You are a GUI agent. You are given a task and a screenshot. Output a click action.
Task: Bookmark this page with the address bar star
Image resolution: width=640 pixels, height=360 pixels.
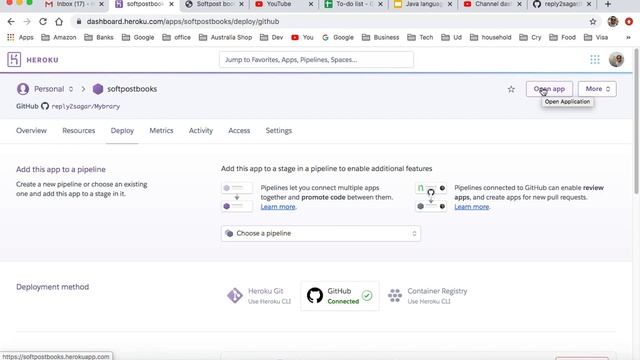tap(593, 22)
